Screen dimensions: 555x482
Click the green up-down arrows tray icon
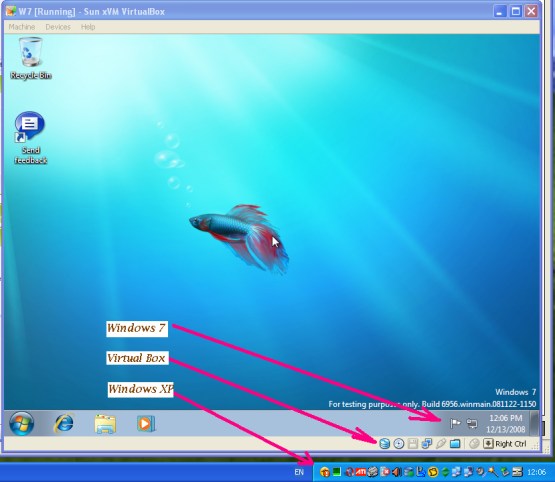click(x=445, y=472)
